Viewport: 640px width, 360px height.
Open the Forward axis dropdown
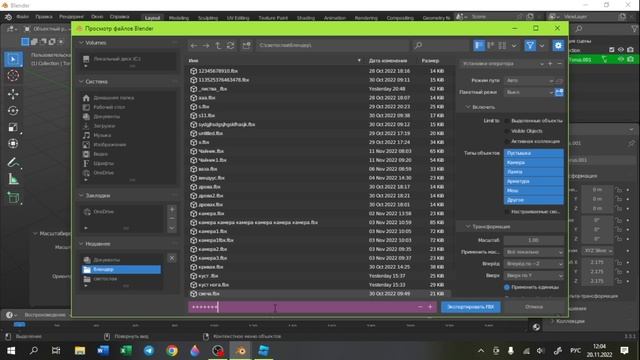click(x=533, y=264)
